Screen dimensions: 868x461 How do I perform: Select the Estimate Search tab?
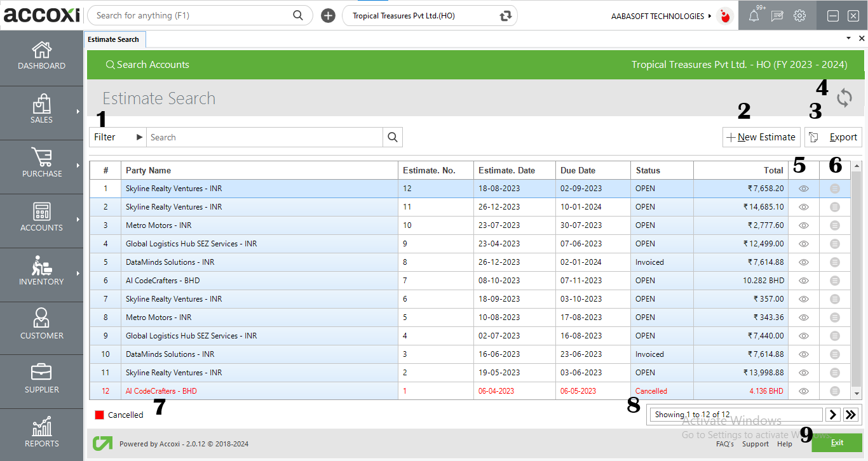point(114,39)
